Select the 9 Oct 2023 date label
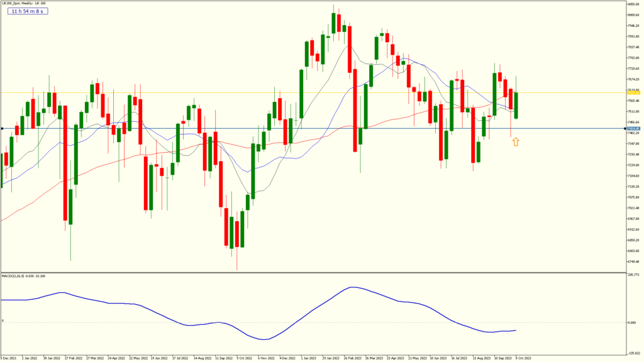Screen dimensions: 644x362 click(x=524, y=358)
